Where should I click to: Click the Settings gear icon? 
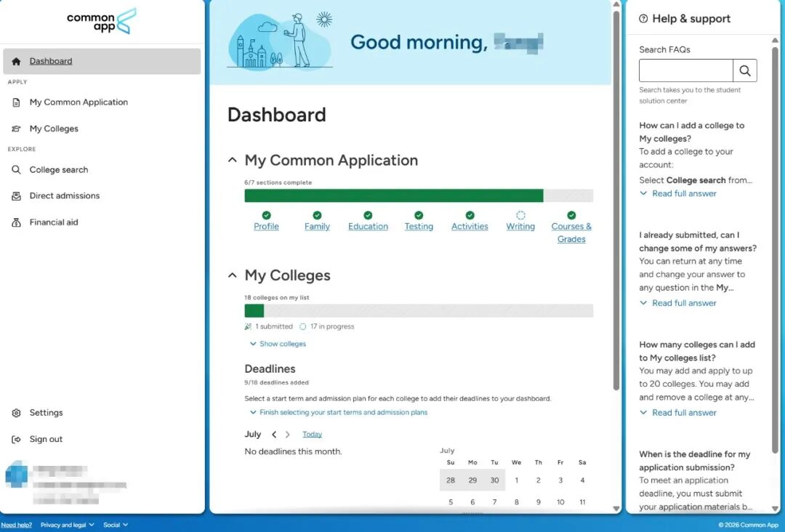pos(16,413)
